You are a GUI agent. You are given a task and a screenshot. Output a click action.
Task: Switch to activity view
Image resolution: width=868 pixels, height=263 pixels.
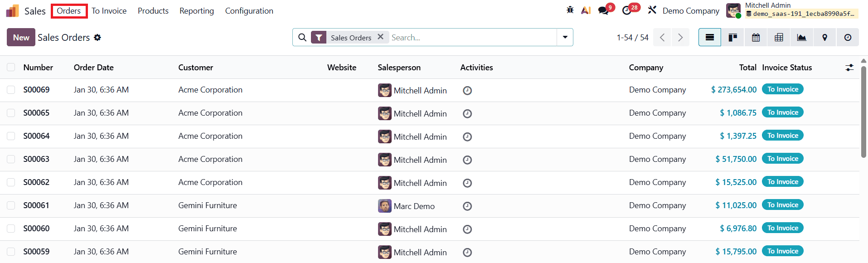[848, 37]
